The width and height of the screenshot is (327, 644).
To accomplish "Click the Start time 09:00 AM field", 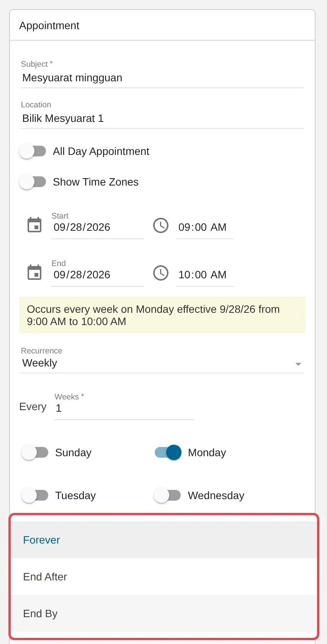I will 205,227.
